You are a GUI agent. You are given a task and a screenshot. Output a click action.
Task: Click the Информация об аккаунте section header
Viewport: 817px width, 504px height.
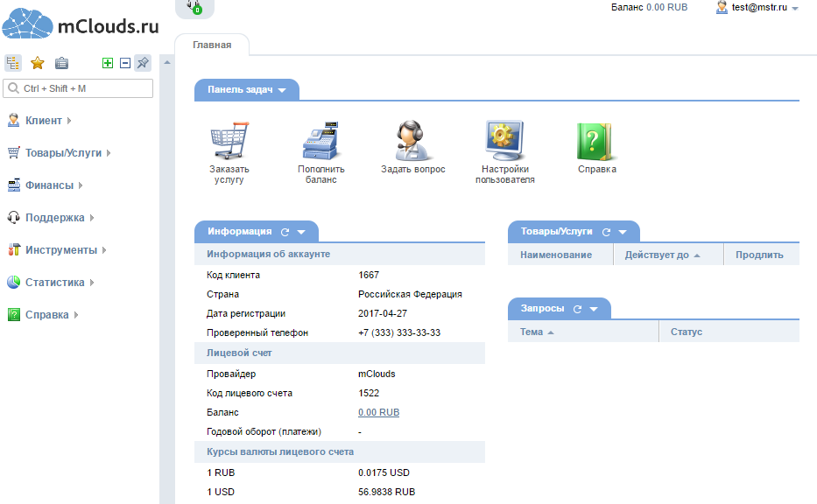point(340,254)
